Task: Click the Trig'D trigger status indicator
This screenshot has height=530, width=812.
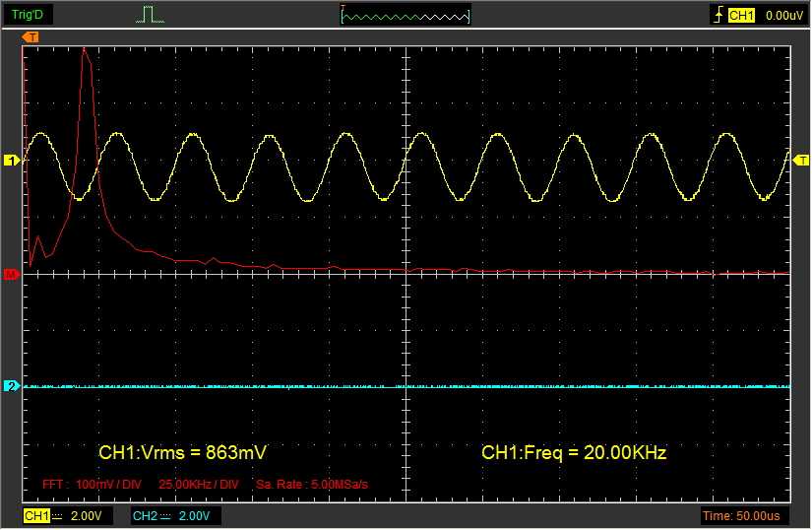Action: click(27, 15)
